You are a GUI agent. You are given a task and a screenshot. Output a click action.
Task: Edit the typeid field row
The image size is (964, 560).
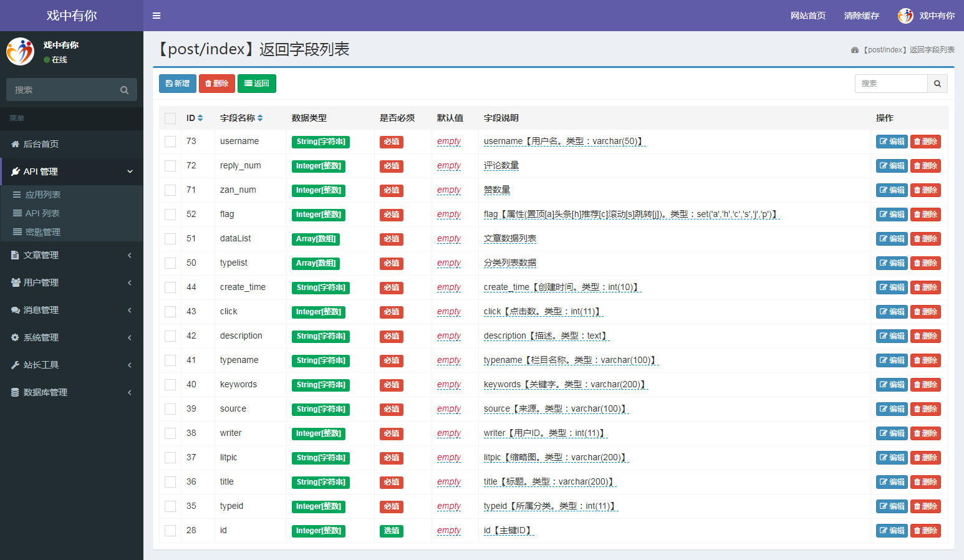point(892,506)
